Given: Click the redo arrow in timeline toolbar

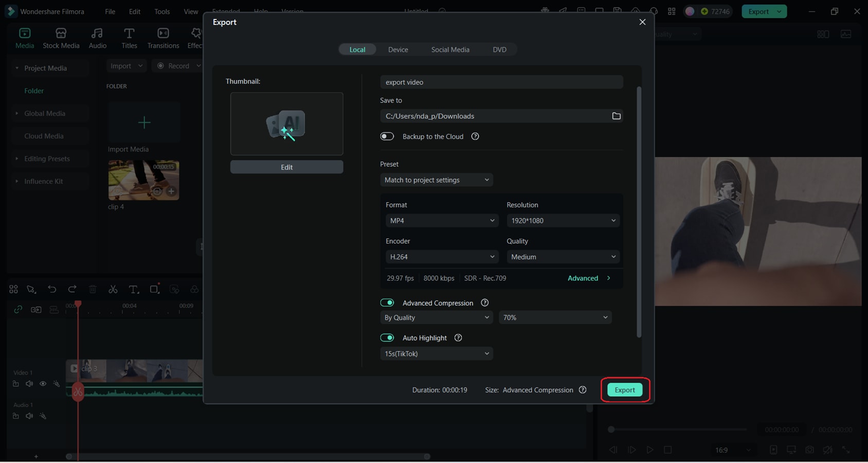Looking at the screenshot, I should [72, 289].
